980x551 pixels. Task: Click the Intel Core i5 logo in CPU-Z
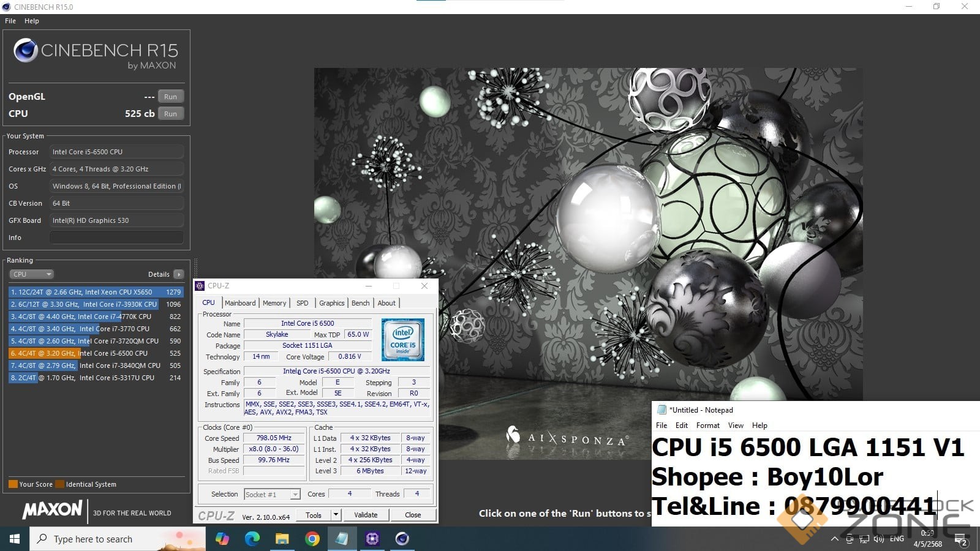pos(403,340)
